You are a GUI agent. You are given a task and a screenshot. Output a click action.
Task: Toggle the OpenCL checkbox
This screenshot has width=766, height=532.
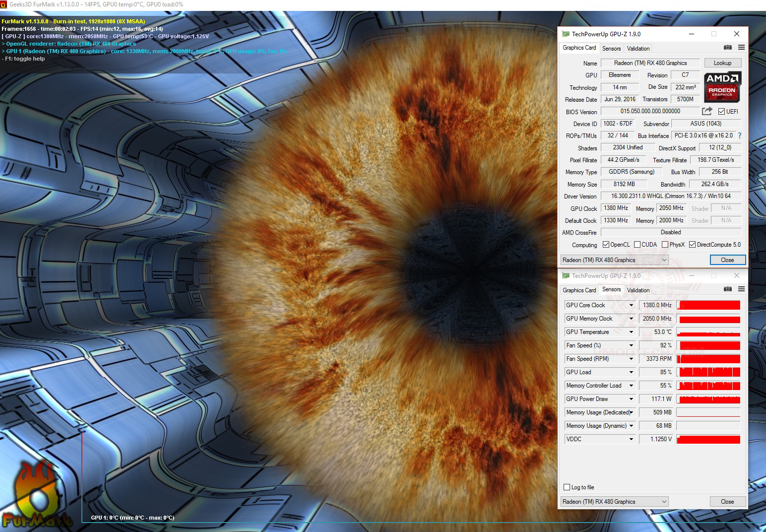tap(606, 245)
